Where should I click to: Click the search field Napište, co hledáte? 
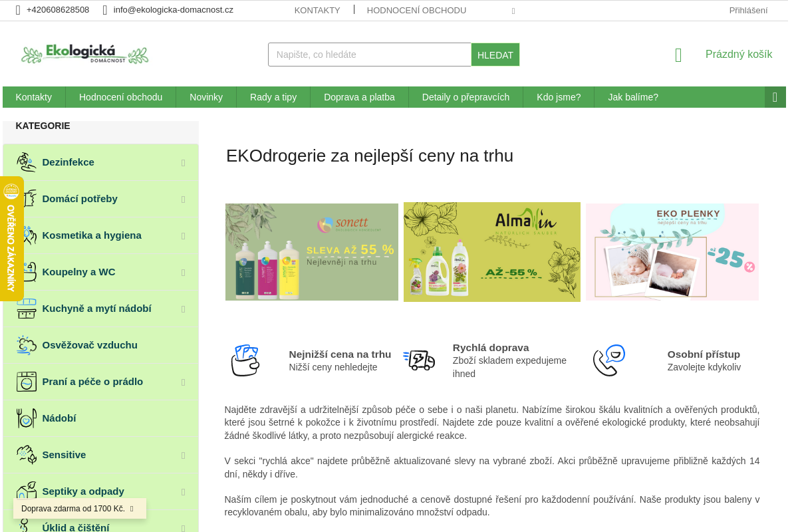(370, 55)
